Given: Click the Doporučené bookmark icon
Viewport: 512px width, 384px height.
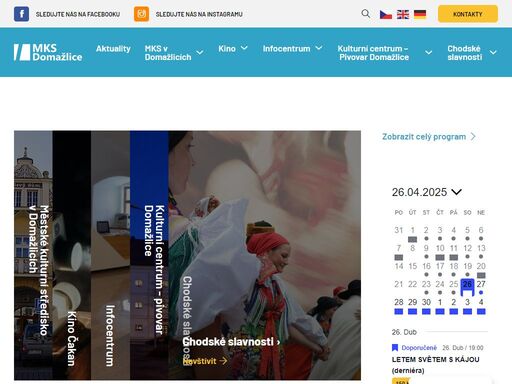Looking at the screenshot, I should [x=395, y=348].
